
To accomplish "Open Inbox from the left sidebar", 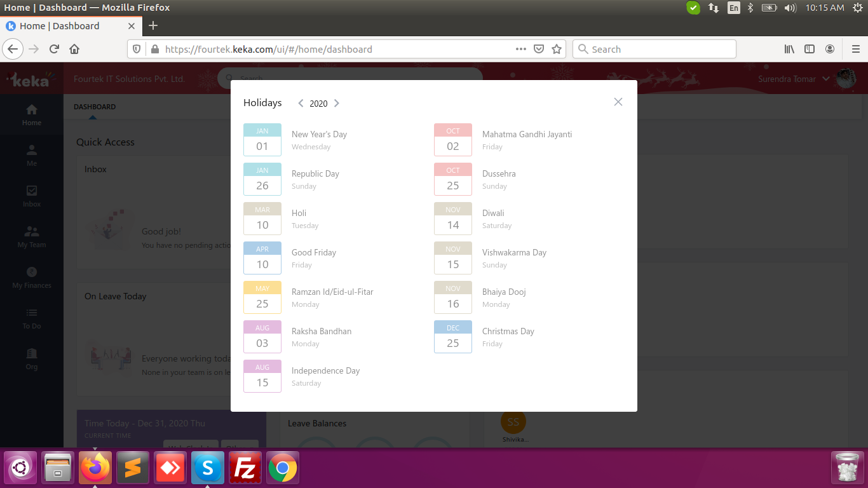I will pos(32,196).
